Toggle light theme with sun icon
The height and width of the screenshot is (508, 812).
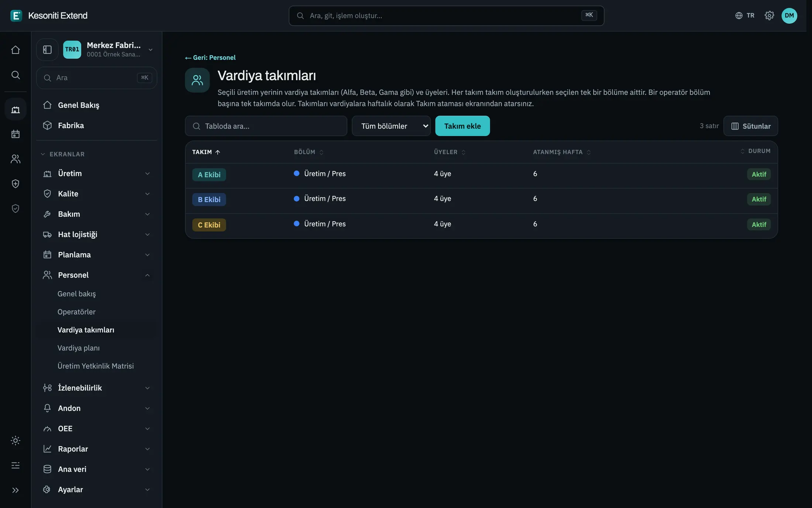[16, 440]
